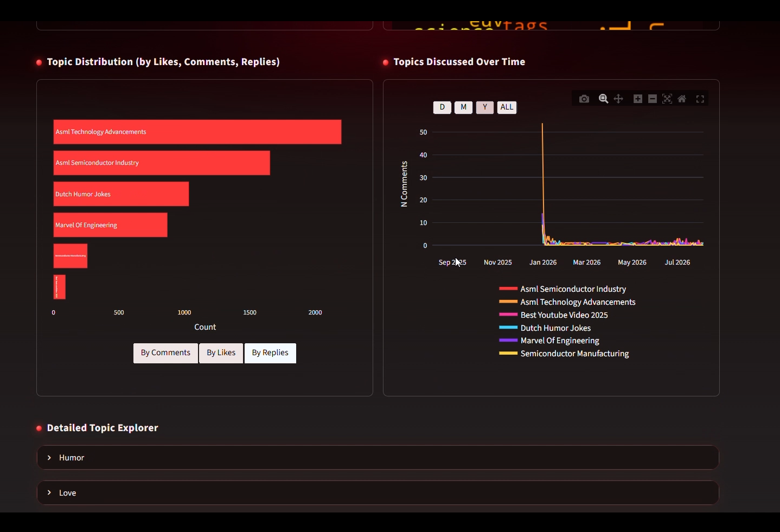The height and width of the screenshot is (532, 780).
Task: Toggle the Semiconductor Manufacturing legend entry
Action: click(x=564, y=354)
